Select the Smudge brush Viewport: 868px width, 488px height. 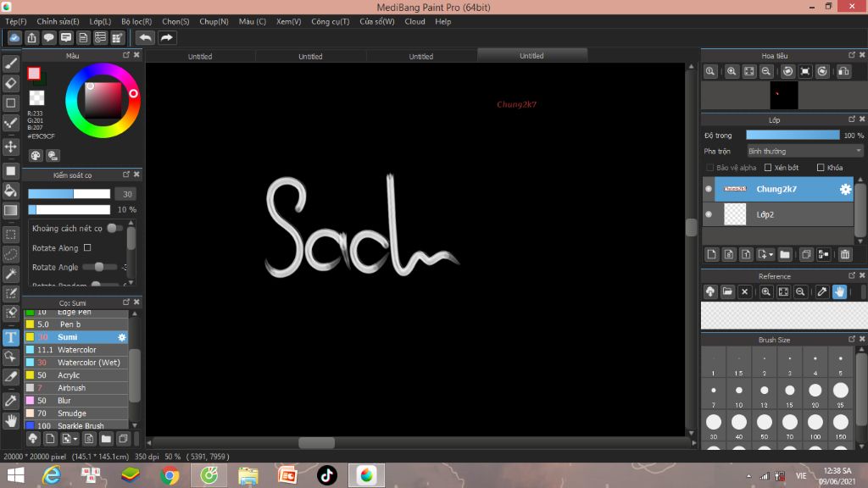pos(76,413)
